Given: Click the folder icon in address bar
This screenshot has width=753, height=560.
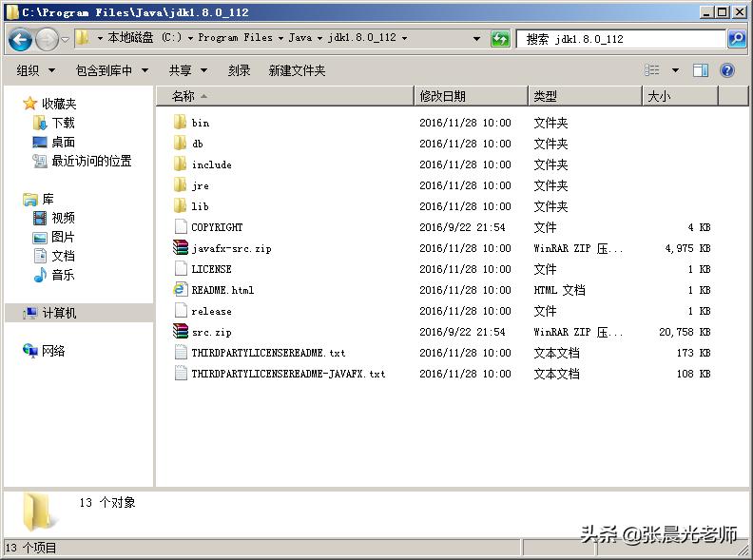Looking at the screenshot, I should click(83, 37).
